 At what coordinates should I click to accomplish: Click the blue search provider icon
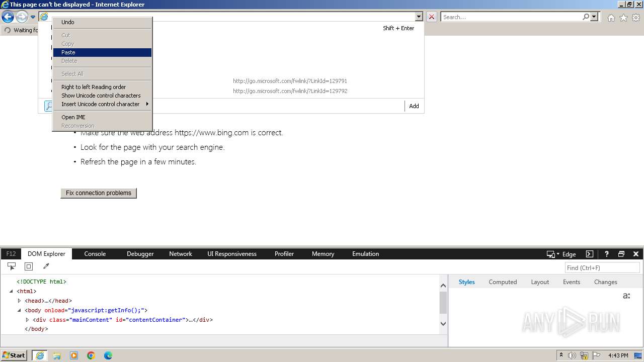pyautogui.click(x=49, y=106)
